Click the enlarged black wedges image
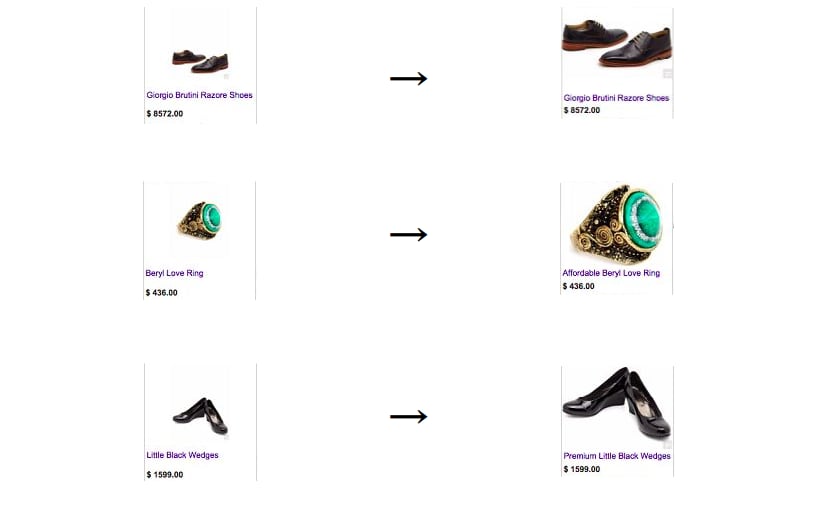817x513 pixels. click(617, 402)
